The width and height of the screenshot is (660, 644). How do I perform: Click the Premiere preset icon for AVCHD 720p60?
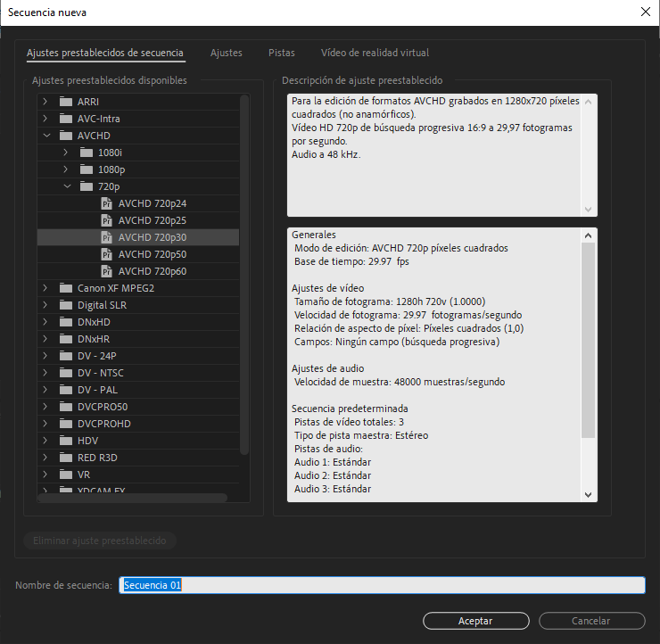point(106,271)
